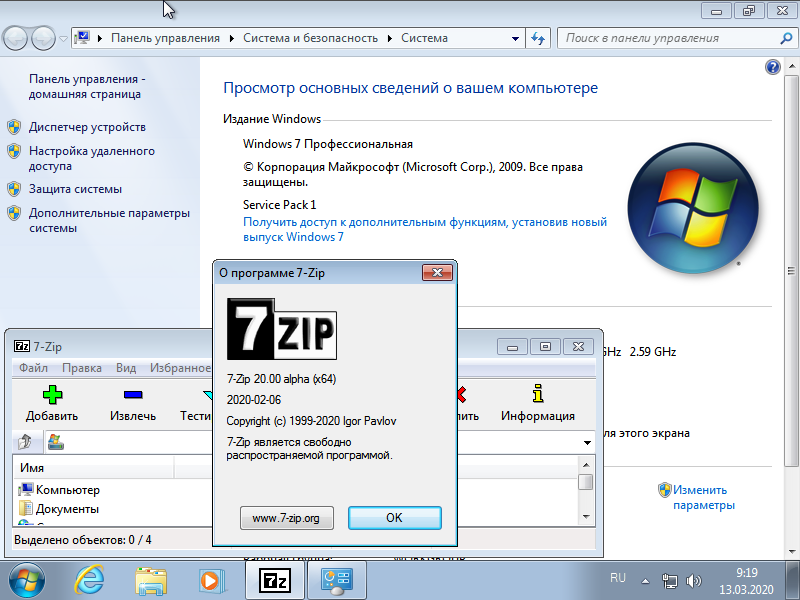Click Система и безопасность breadcrumb
Screen dimensions: 800x600
coord(310,38)
